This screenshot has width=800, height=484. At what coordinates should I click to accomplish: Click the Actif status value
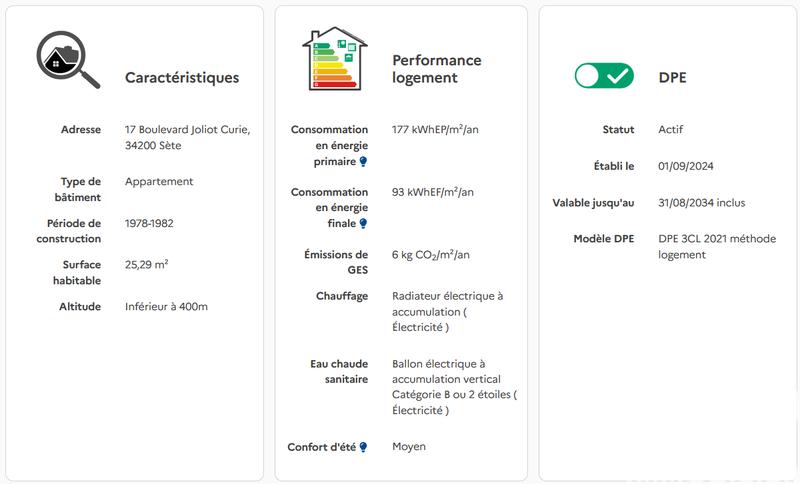click(671, 130)
